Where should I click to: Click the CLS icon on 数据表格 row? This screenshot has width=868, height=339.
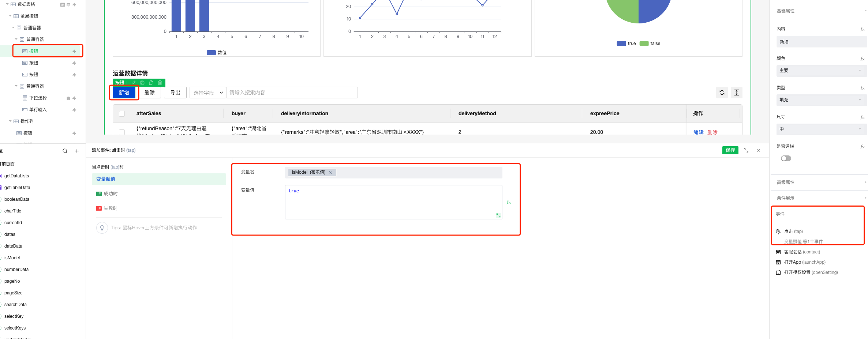[63, 5]
